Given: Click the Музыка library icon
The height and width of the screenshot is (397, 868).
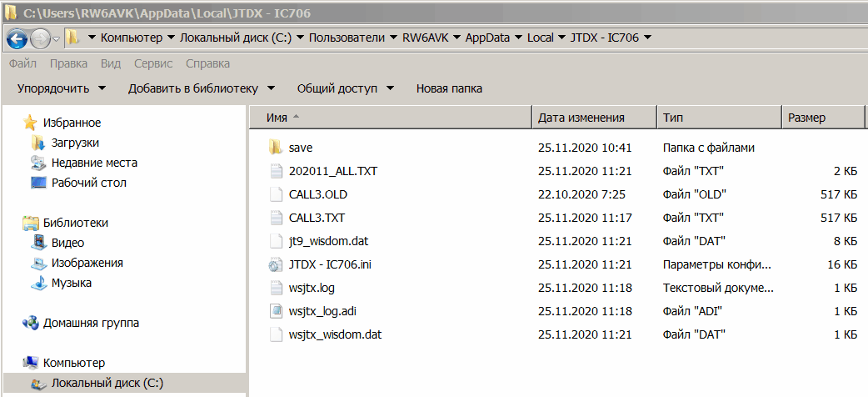Looking at the screenshot, I should (x=38, y=283).
